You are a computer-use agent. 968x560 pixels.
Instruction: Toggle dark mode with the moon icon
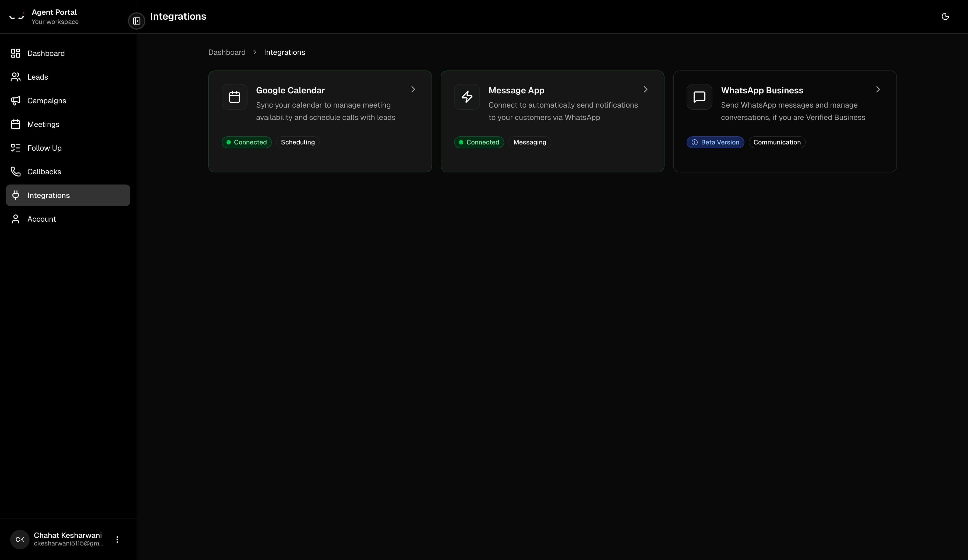[x=945, y=16]
